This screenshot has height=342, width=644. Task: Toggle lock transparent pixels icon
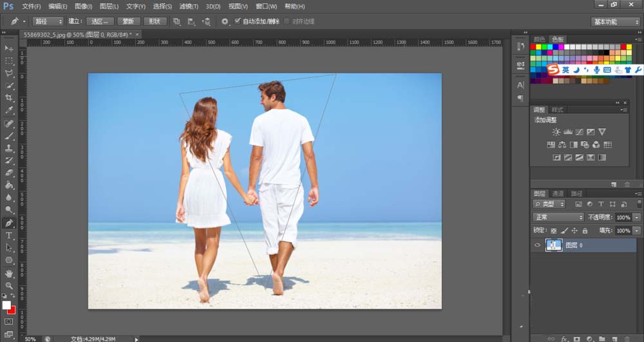tap(553, 231)
